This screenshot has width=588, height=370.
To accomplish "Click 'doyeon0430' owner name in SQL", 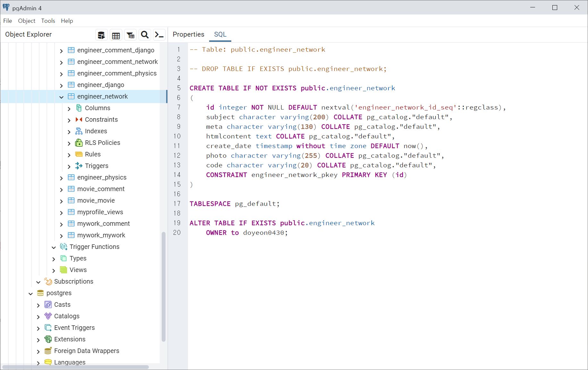I will pos(263,233).
